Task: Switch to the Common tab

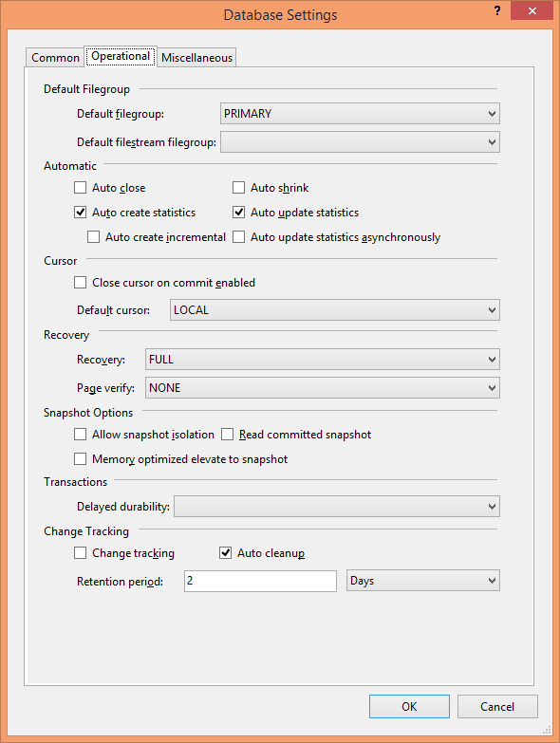Action: pyautogui.click(x=55, y=58)
